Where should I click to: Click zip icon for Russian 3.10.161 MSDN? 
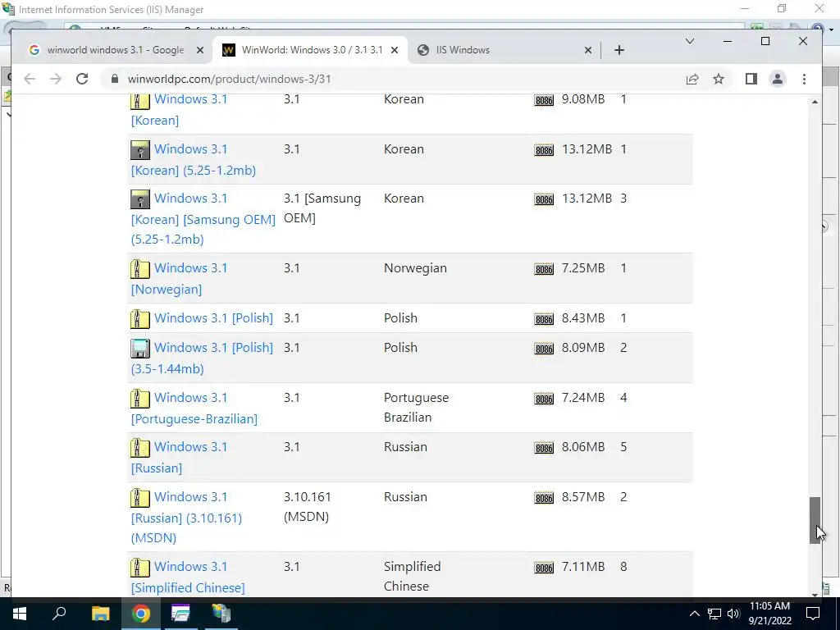coord(139,498)
